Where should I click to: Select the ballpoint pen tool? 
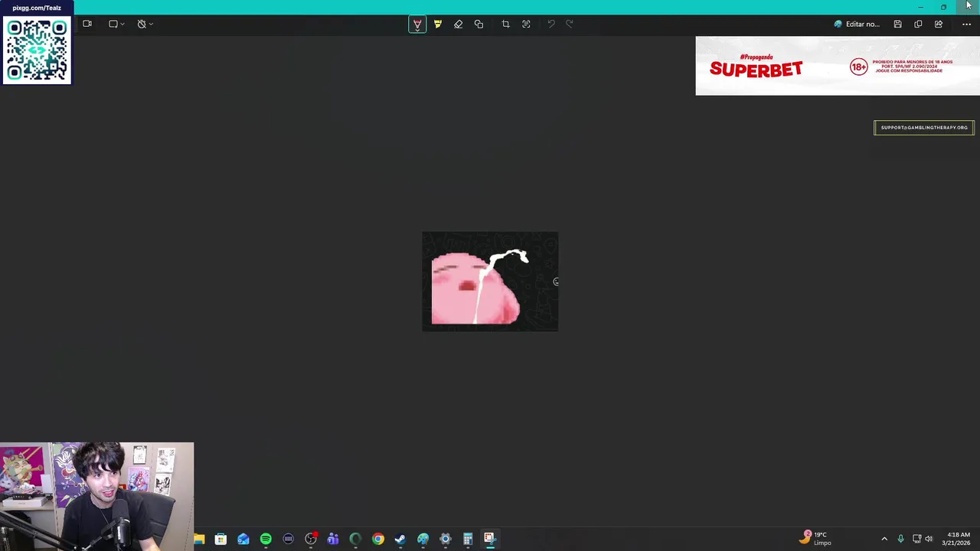(x=417, y=24)
